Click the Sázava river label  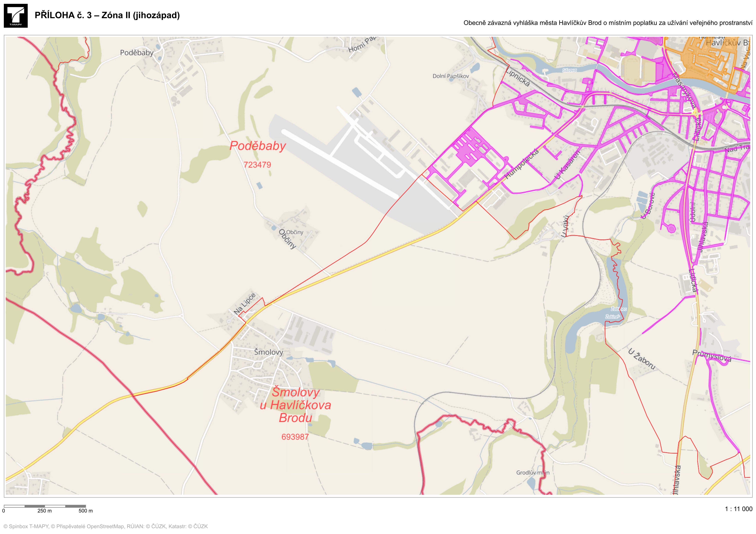click(569, 70)
